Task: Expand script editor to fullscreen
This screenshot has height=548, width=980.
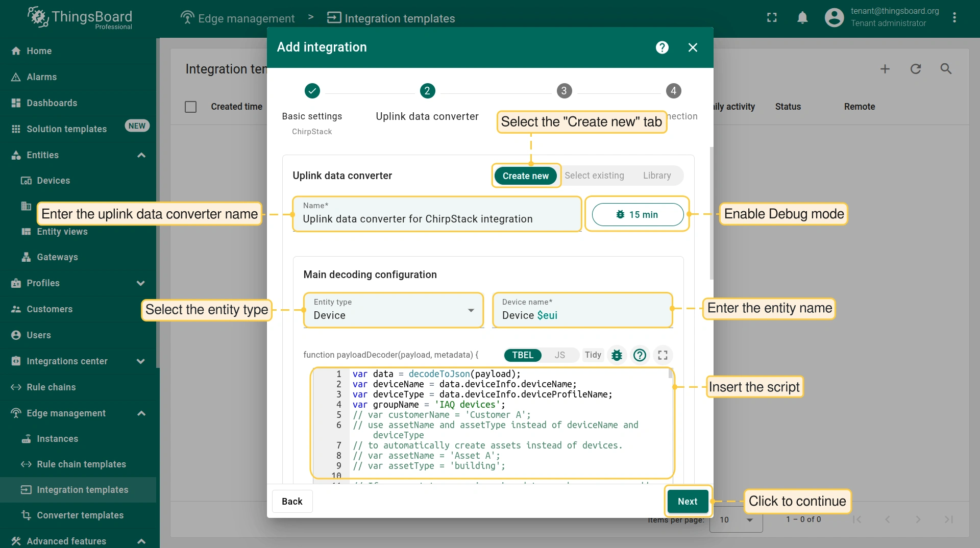Action: 663,355
